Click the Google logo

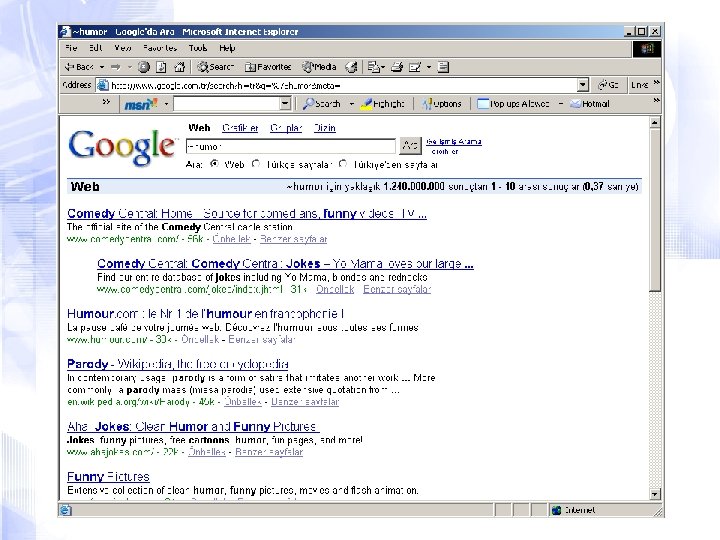click(x=122, y=147)
